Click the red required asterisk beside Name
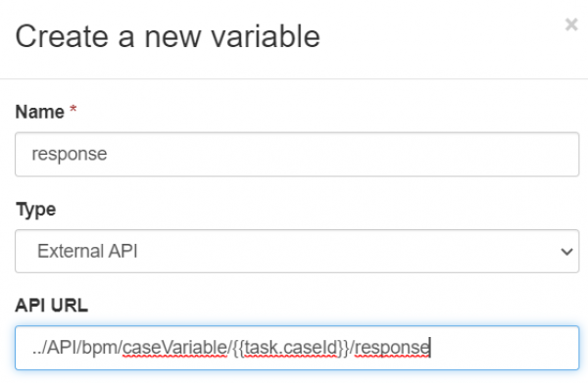588x383 pixels. click(73, 110)
